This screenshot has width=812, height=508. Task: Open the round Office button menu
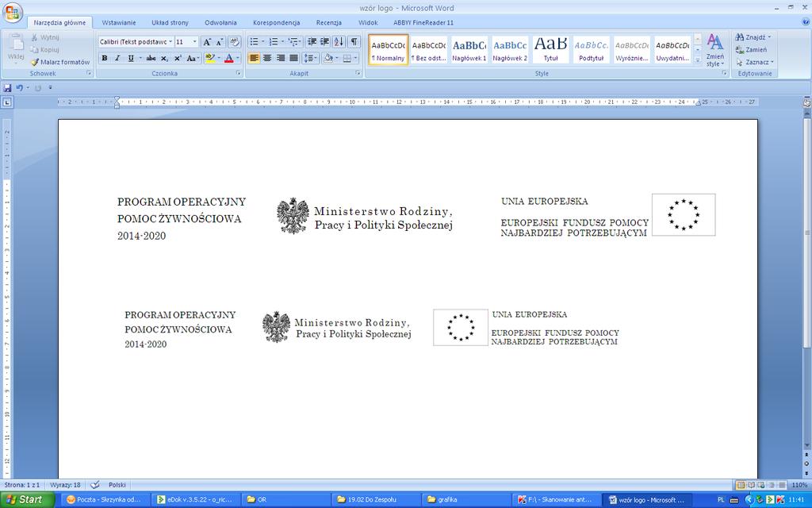pyautogui.click(x=12, y=12)
